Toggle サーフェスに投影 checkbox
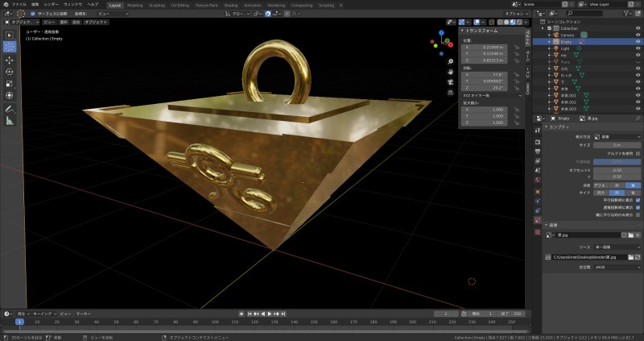This screenshot has width=644, height=341. [33, 14]
